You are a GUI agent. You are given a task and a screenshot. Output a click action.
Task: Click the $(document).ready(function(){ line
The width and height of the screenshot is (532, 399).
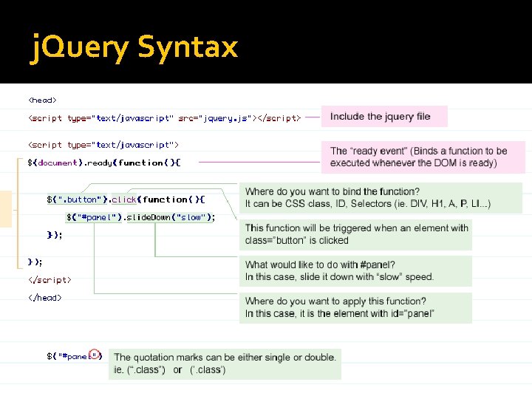(104, 163)
